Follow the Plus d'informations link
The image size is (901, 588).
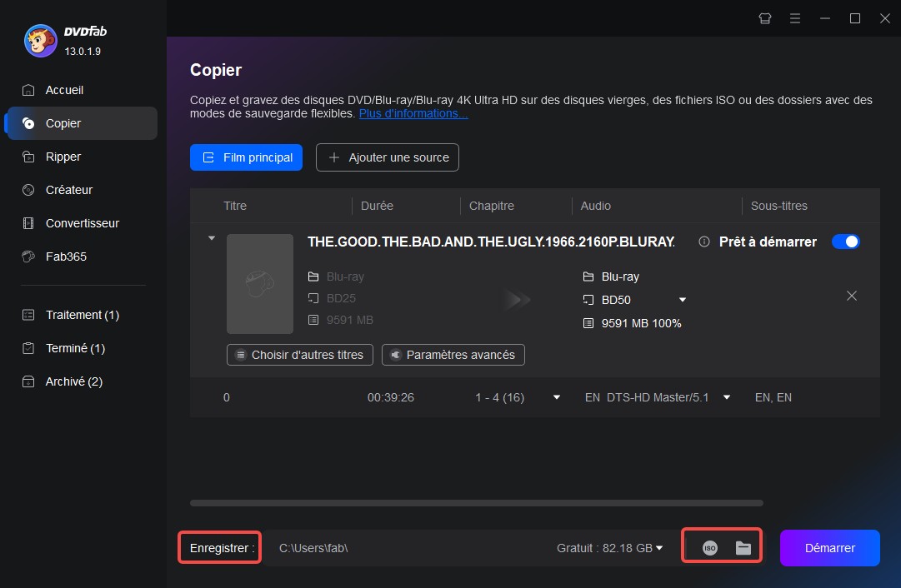(413, 114)
